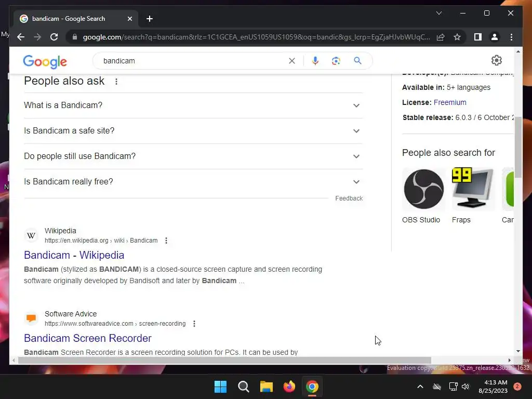
Task: Expand "Do people still use Bandicam?"
Action: pos(193,156)
